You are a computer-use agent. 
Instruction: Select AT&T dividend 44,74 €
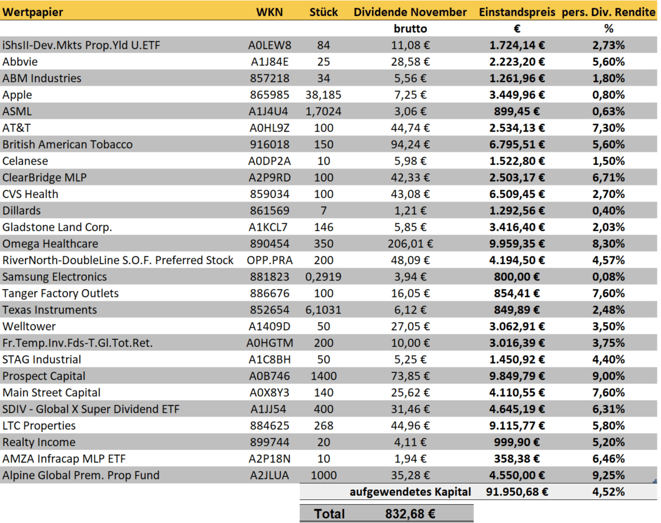(x=410, y=128)
